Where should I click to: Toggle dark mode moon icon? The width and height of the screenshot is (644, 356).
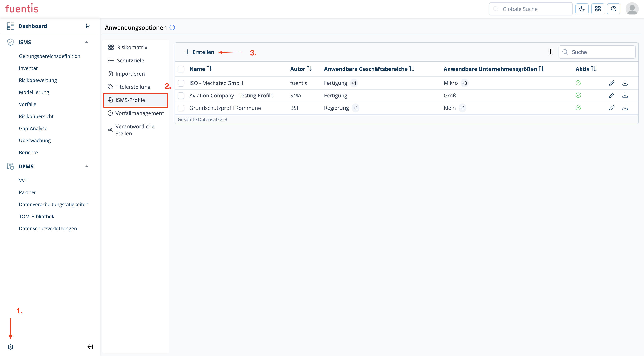point(582,9)
